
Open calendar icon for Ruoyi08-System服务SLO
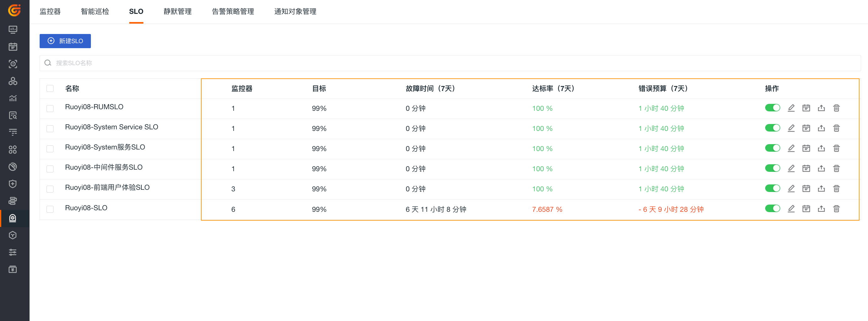point(806,148)
